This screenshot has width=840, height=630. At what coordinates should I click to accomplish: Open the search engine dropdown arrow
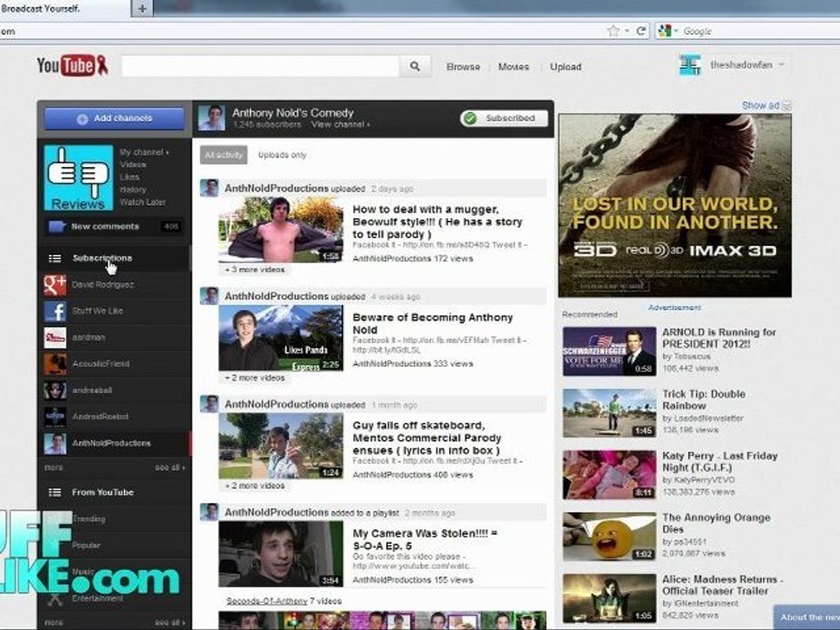point(676,31)
